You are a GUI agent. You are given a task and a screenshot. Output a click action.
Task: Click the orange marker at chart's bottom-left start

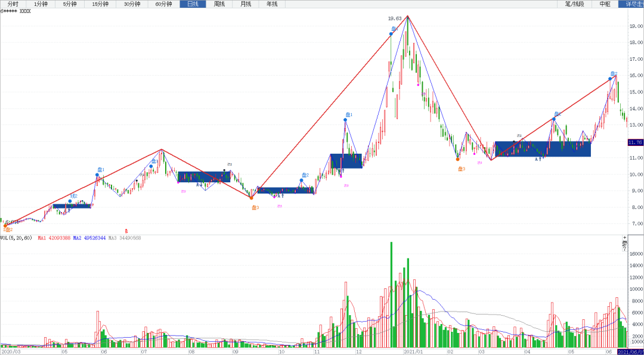pos(5,226)
